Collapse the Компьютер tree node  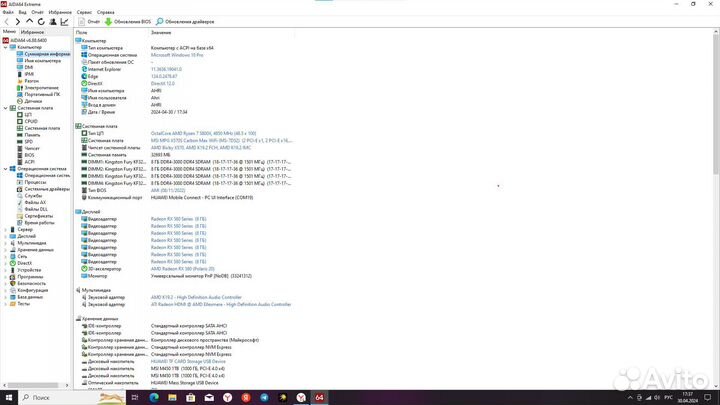click(x=6, y=47)
